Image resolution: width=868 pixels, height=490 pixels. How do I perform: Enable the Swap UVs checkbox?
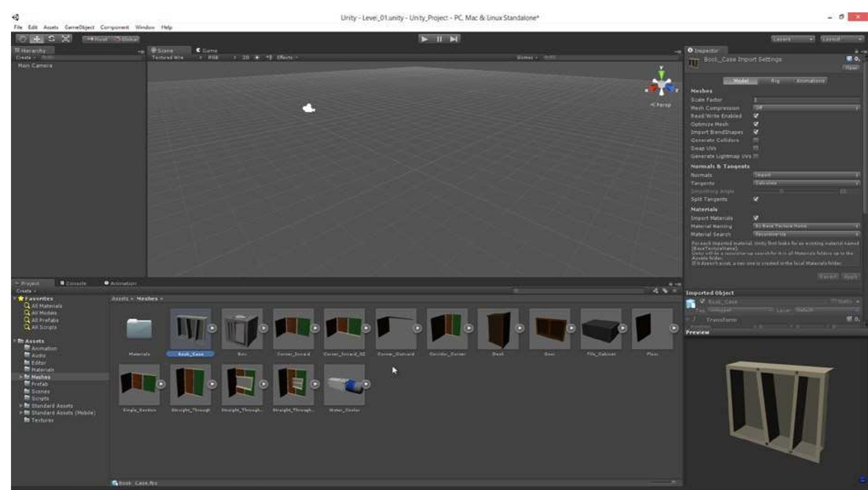coord(756,148)
